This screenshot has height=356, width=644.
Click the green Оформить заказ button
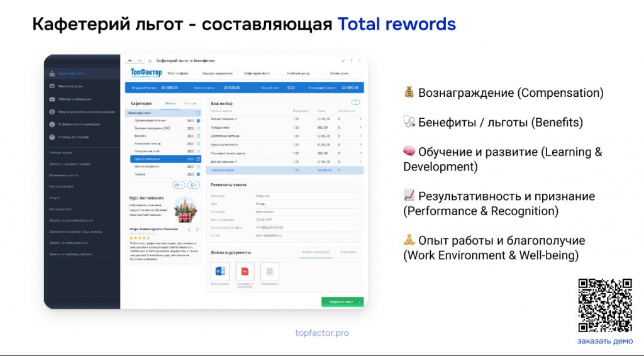point(343,302)
